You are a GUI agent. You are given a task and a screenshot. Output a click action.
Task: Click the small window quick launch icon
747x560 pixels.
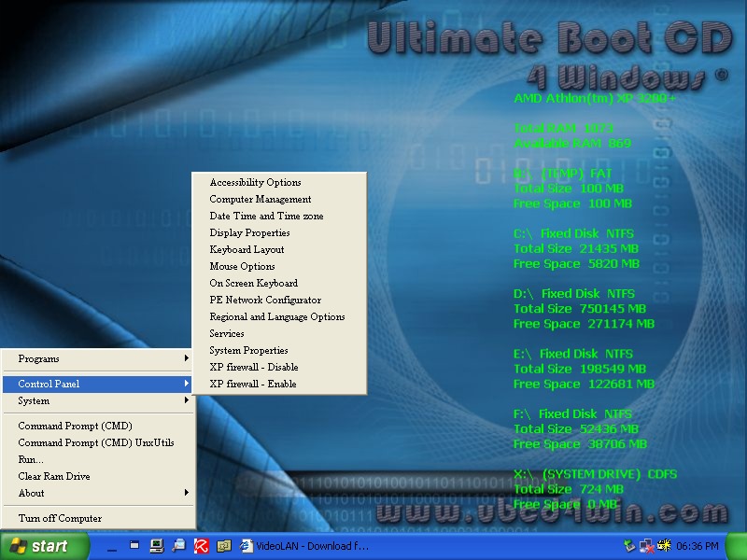134,546
